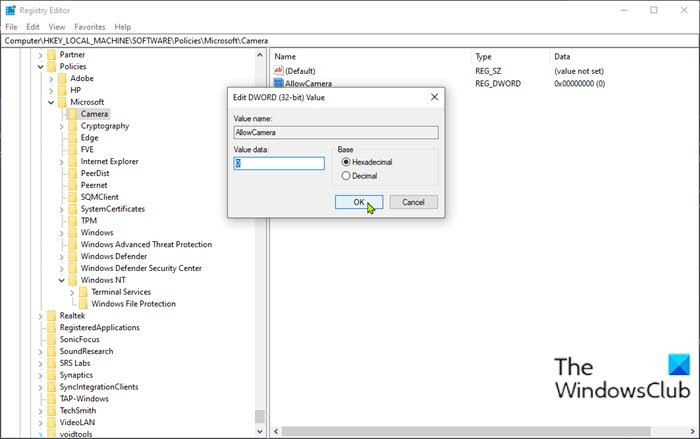The width and height of the screenshot is (700, 439).
Task: Click the VideoLAN folder icon
Action: 52,422
